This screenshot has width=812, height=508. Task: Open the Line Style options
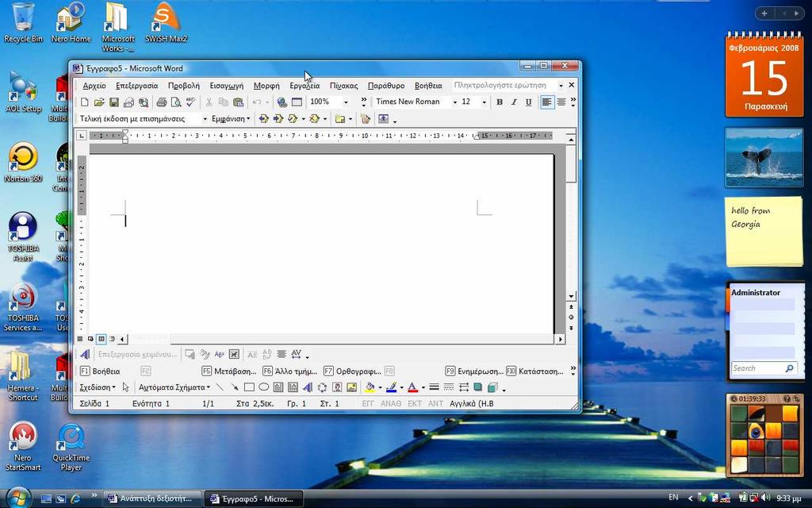[435, 387]
